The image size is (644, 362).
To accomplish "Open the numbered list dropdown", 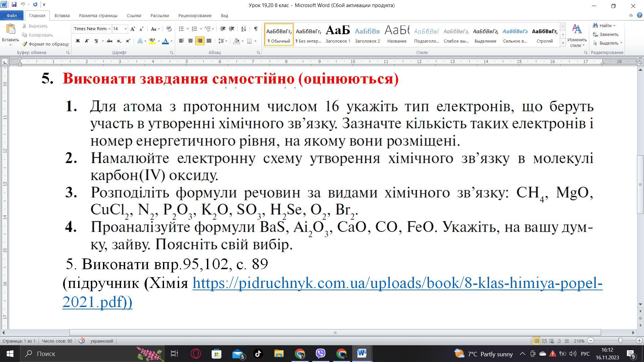I will click(x=201, y=29).
